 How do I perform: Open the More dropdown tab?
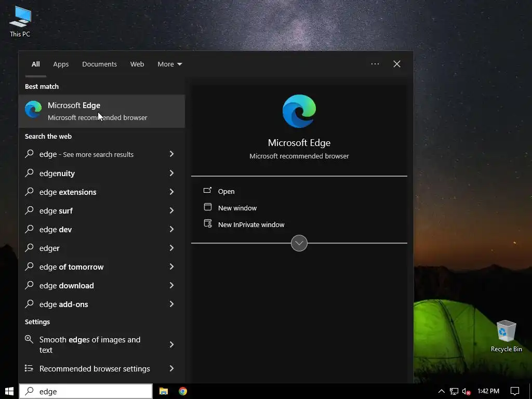pos(170,64)
